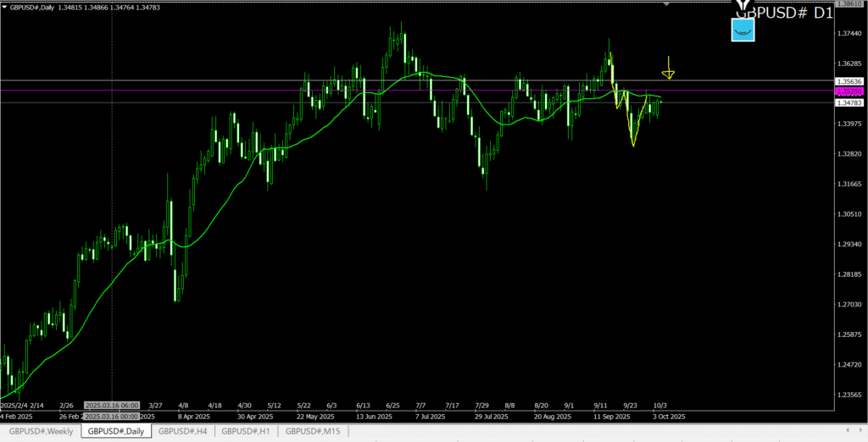Viewport: 868px width, 442px height.
Task: Open the one-click trading triangle beside GBPUSD#,Daily
Action: coord(5,7)
